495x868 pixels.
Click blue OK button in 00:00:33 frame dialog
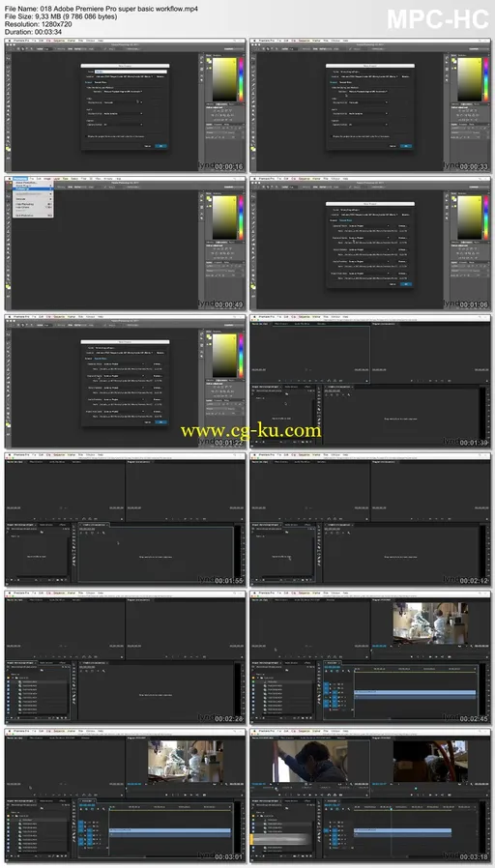(405, 146)
